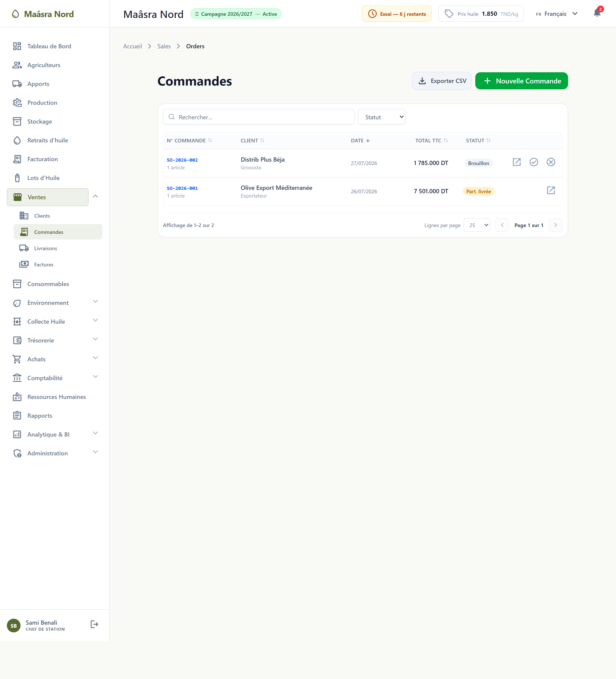Viewport: 616px width, 679px height.
Task: Click the Apports truck icon
Action: [x=17, y=84]
